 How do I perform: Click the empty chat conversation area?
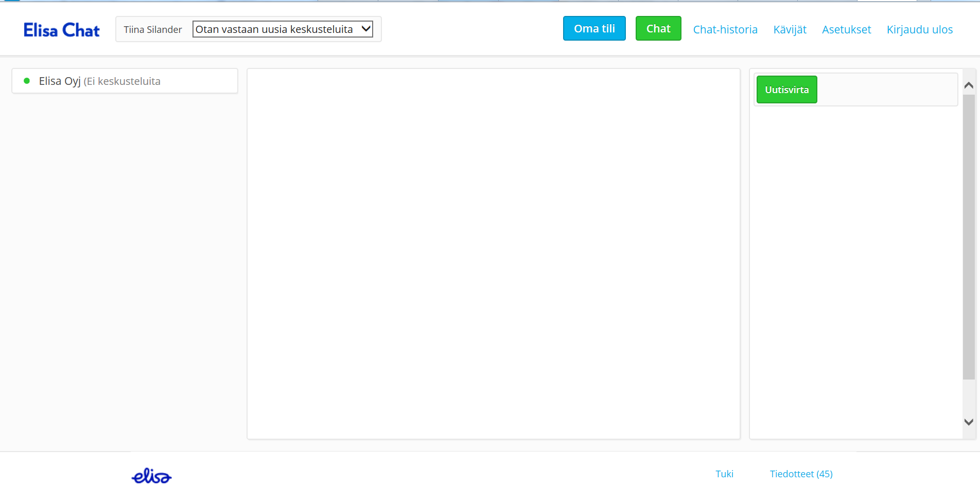pos(494,254)
